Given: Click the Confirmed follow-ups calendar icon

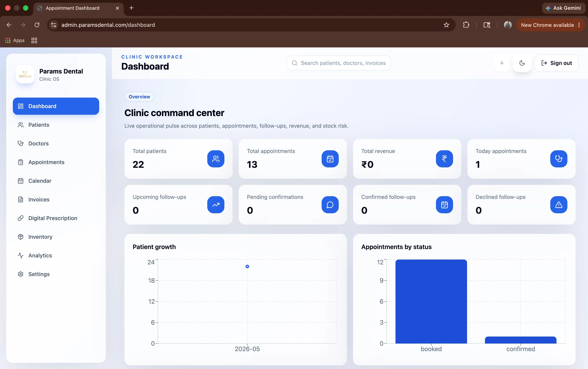Looking at the screenshot, I should click(x=444, y=205).
